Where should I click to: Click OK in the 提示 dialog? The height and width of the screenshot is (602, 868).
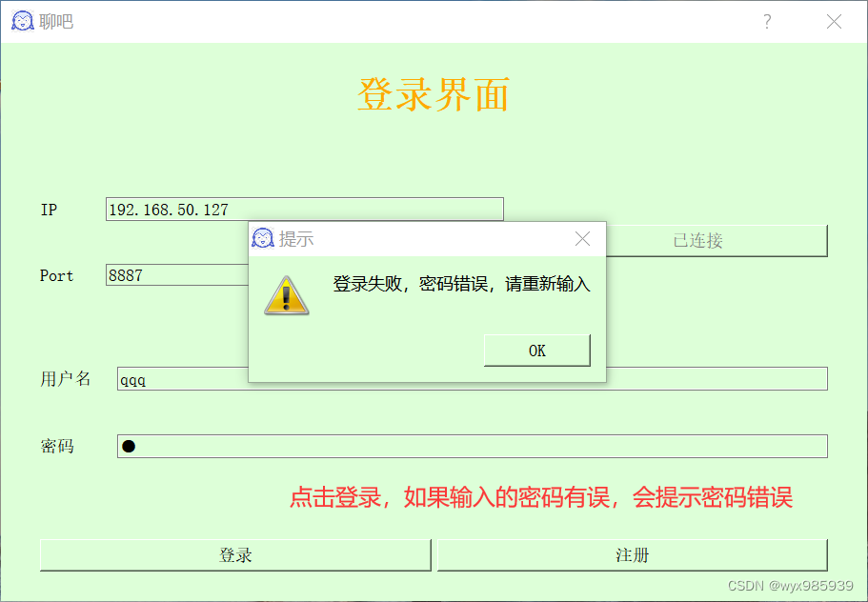[537, 351]
